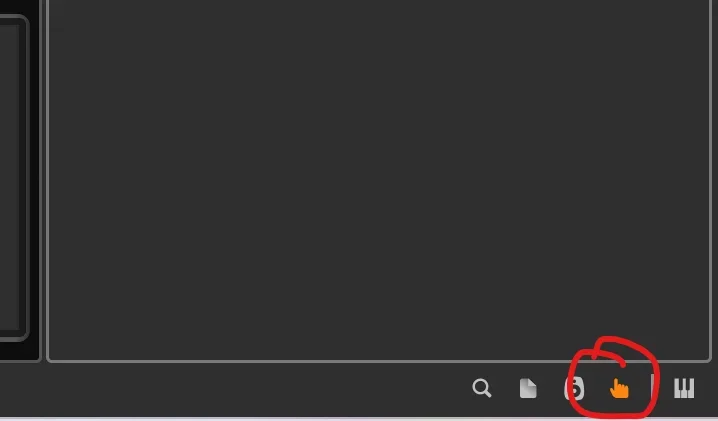Click the document page icon
The width and height of the screenshot is (718, 421).
(528, 388)
